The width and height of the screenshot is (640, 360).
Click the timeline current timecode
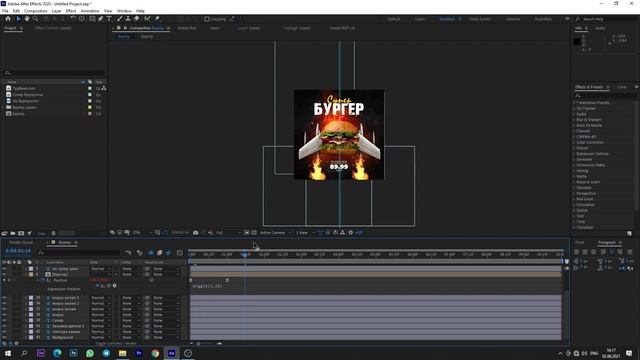pyautogui.click(x=18, y=251)
